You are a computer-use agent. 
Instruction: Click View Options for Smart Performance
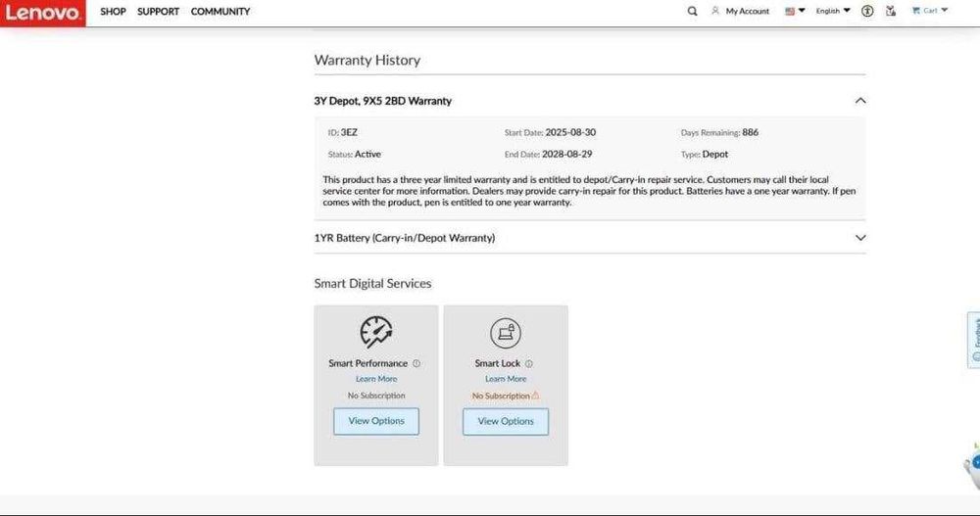tap(376, 421)
